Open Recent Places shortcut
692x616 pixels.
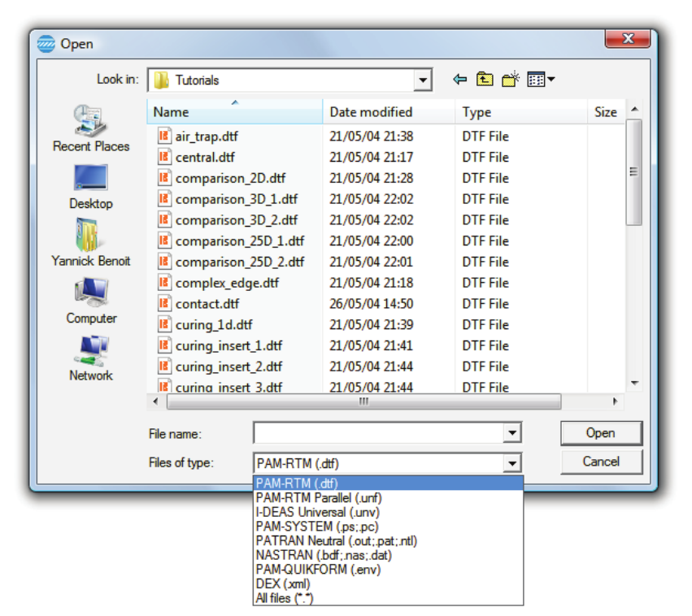point(91,128)
